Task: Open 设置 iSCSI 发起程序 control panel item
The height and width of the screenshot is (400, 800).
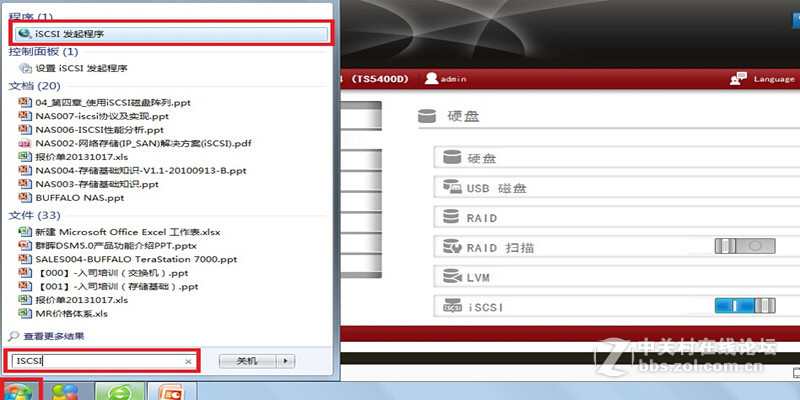Action: pos(81,68)
